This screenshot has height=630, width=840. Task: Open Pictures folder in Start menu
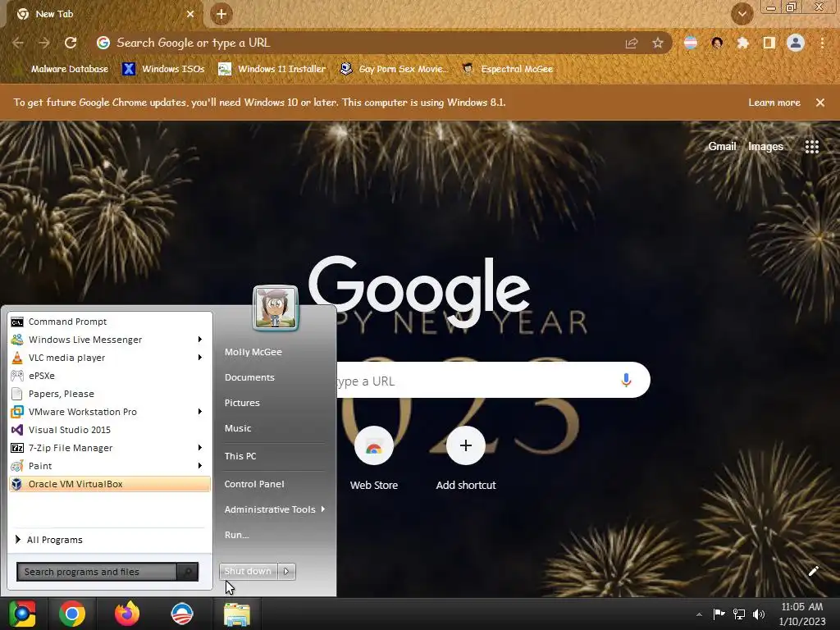point(242,403)
